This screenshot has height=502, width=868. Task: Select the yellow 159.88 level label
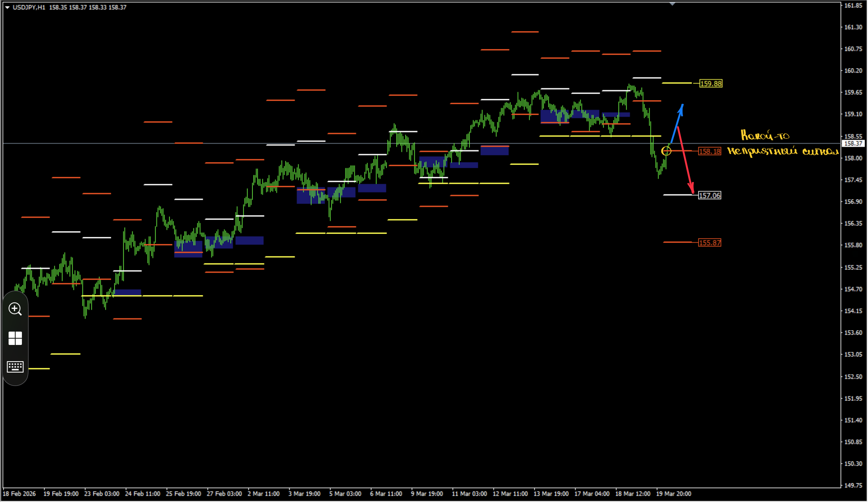click(711, 84)
